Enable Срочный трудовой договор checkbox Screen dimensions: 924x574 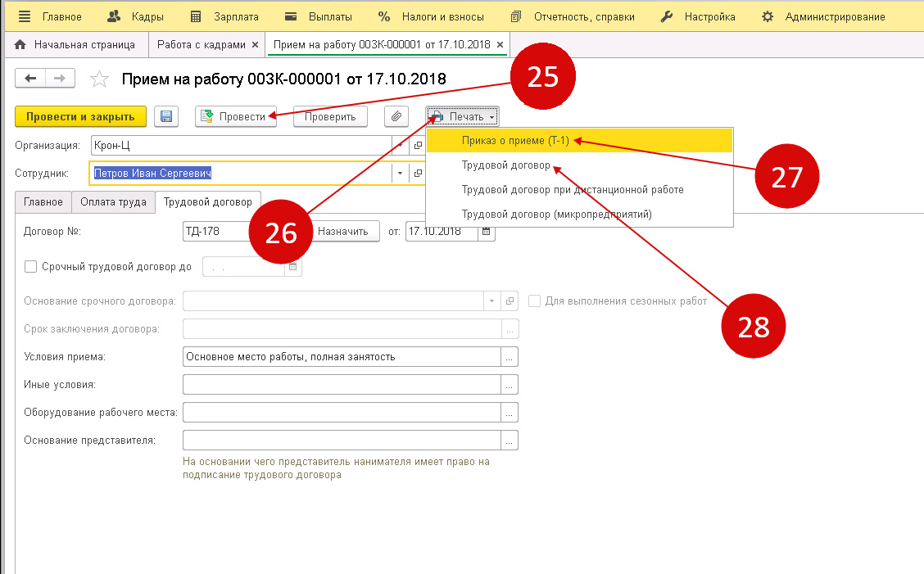coord(31,266)
